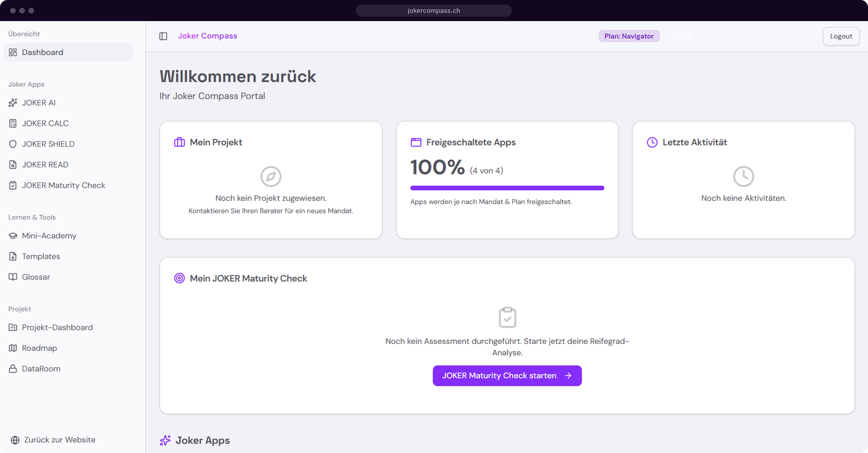Click the Freigeschaltete Apps card heading
Viewport: 868px width, 453px height.
[x=471, y=142]
